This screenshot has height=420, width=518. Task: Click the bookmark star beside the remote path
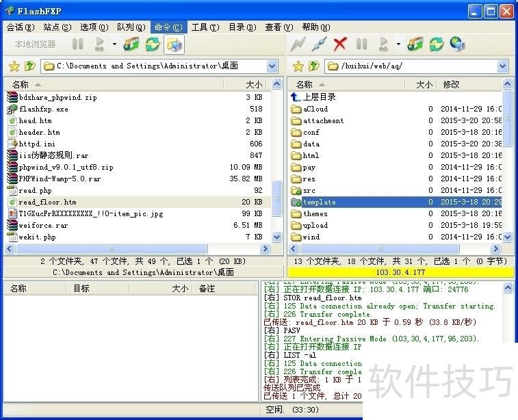[298, 66]
